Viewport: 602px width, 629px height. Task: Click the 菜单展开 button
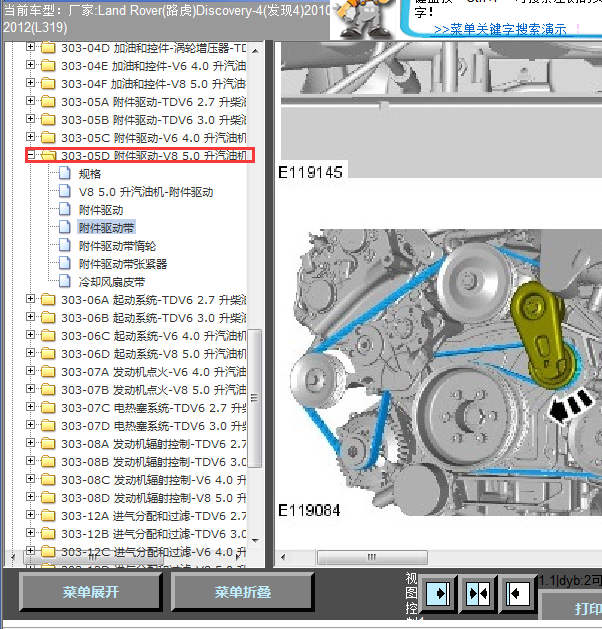point(91,592)
